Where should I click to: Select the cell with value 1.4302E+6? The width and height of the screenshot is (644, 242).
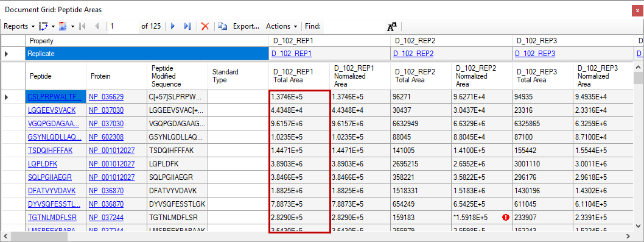pos(603,191)
